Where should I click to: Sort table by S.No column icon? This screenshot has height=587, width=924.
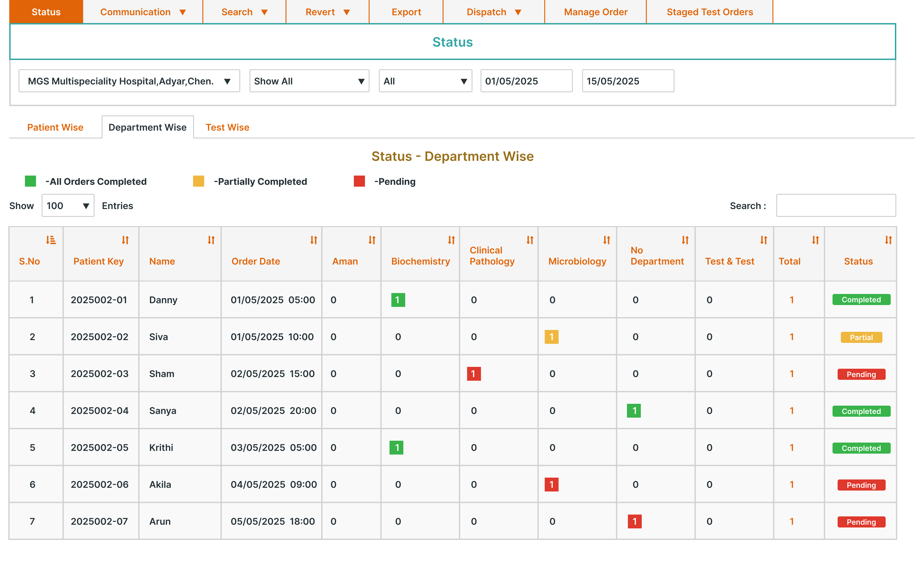click(51, 240)
